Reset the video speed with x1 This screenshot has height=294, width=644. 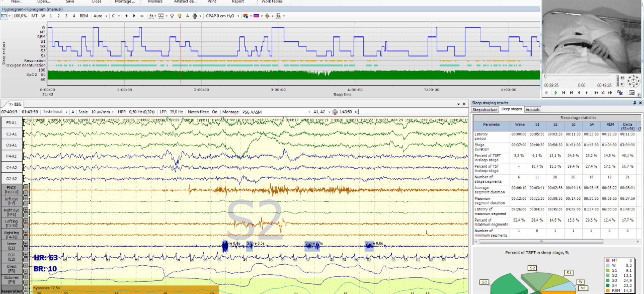click(x=603, y=93)
